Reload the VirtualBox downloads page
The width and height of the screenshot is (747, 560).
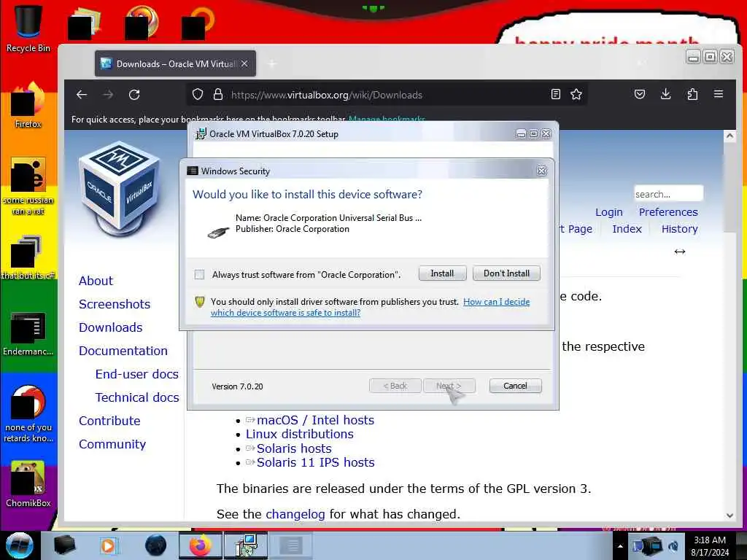134,95
